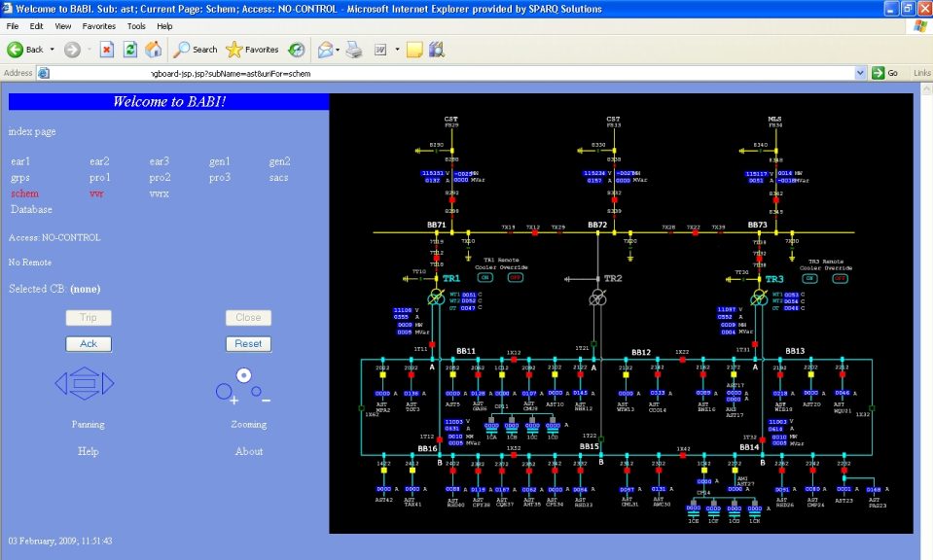Click the Edit with Word toolbar icon
Viewport: 933px width, 560px height.
point(380,50)
